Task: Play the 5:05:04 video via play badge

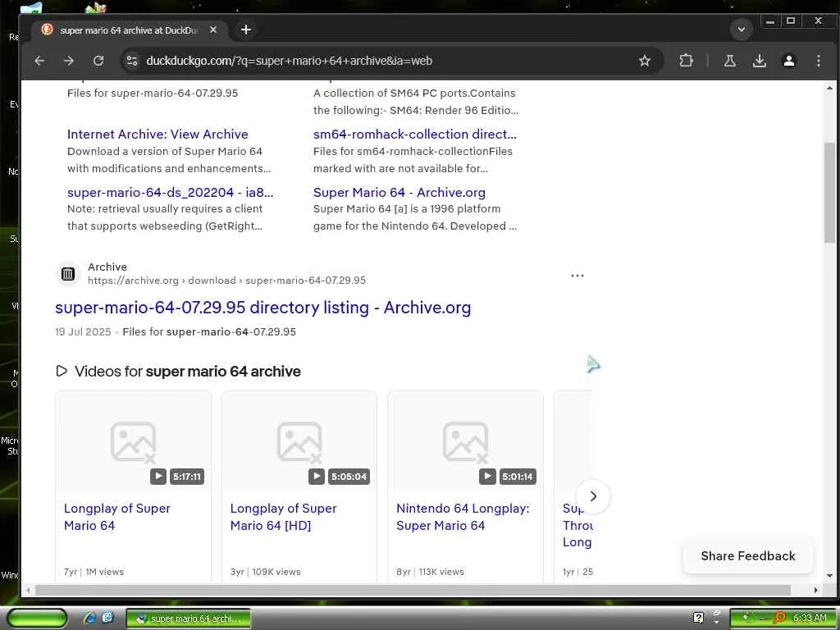Action: (x=317, y=477)
